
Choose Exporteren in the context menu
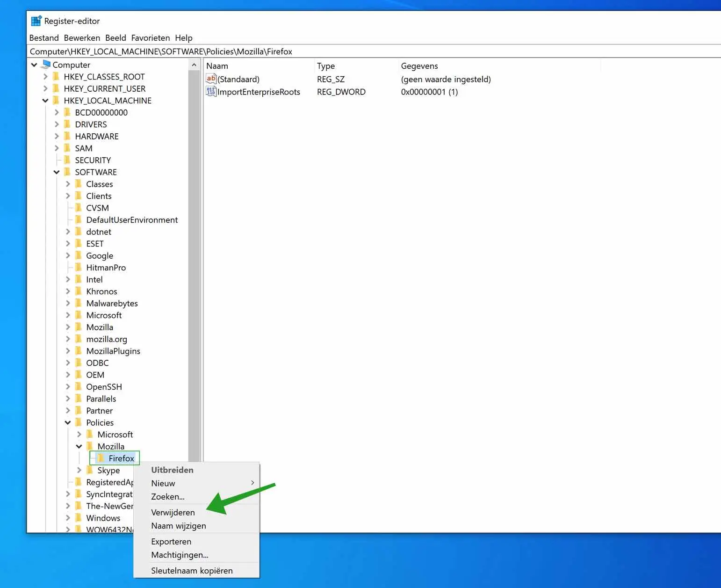click(x=196, y=541)
